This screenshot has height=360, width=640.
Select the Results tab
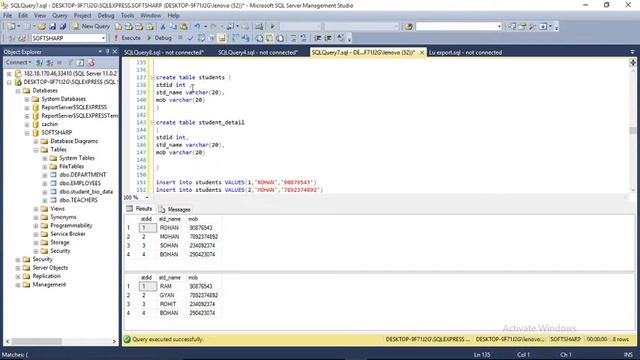pyautogui.click(x=140, y=209)
